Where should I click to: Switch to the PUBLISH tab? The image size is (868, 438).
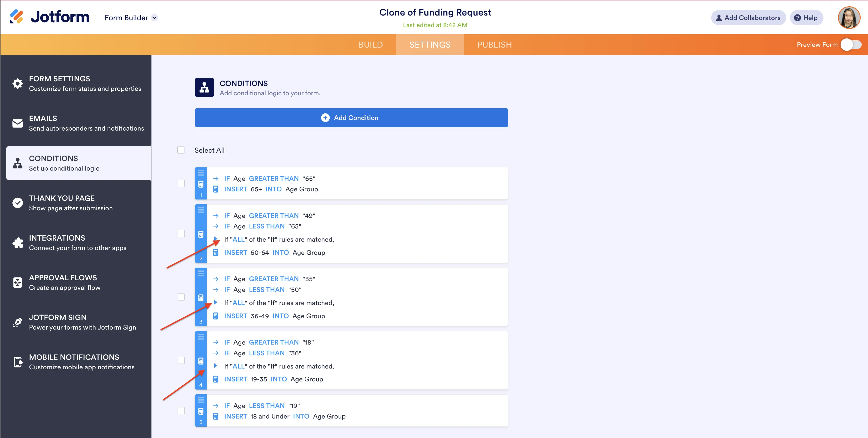pyautogui.click(x=494, y=44)
